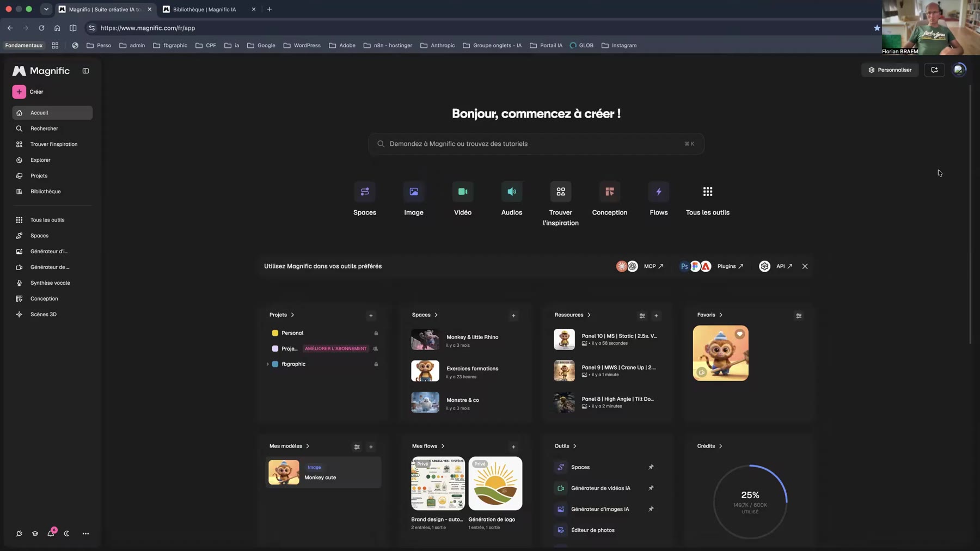Open the Conception tool icon
Image resolution: width=980 pixels, height=551 pixels.
click(x=610, y=192)
